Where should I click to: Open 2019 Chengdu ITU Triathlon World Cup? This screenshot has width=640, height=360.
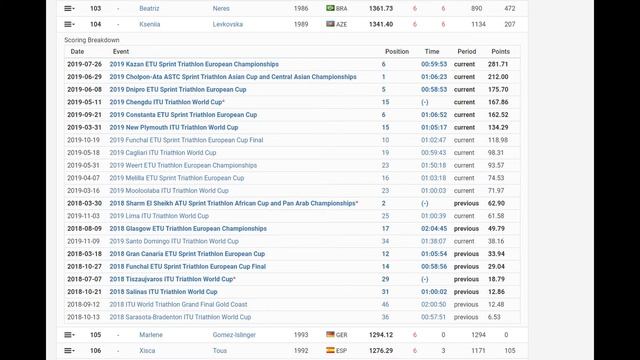[167, 102]
